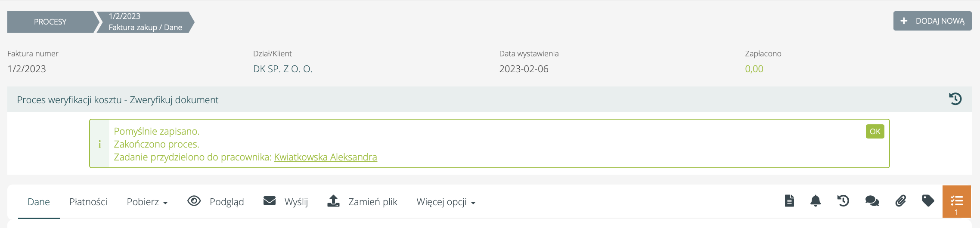Open the Kwiatkowska Aleksandra employee link
The height and width of the screenshot is (228, 980).
coord(326,157)
